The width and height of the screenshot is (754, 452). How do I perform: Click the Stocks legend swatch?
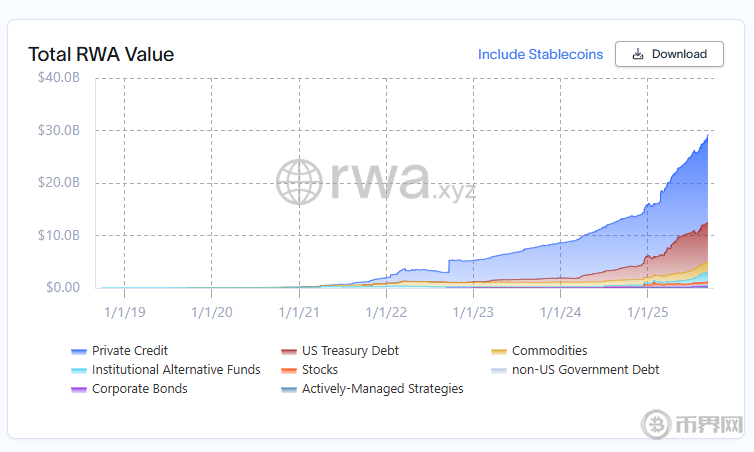pos(289,370)
